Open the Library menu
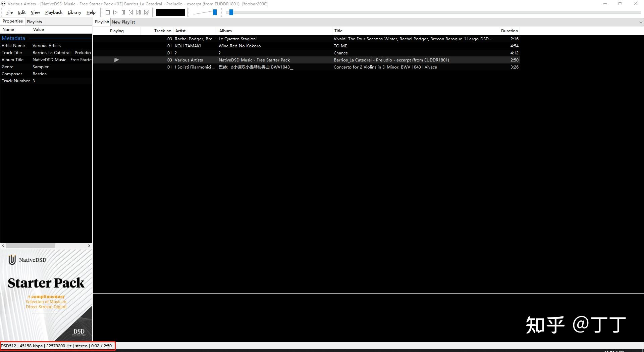 click(x=74, y=12)
